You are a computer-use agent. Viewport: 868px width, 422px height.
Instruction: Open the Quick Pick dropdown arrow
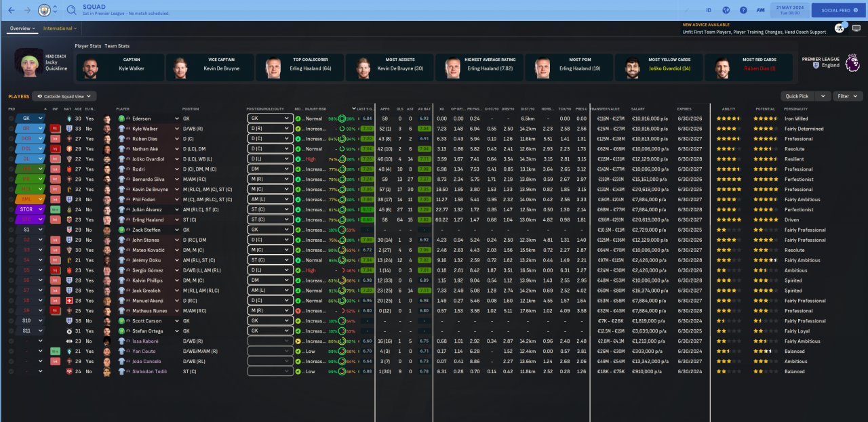[823, 96]
